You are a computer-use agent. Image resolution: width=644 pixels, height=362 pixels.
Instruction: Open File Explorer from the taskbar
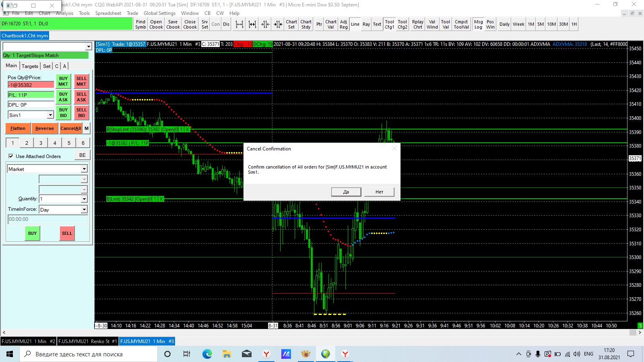pyautogui.click(x=227, y=354)
